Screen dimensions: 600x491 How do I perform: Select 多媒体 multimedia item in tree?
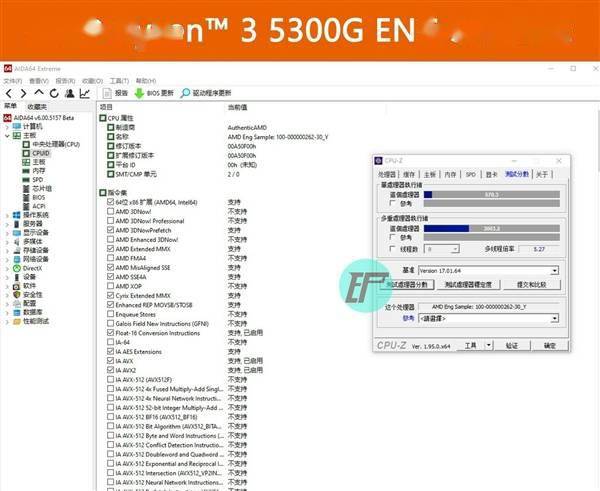point(33,241)
